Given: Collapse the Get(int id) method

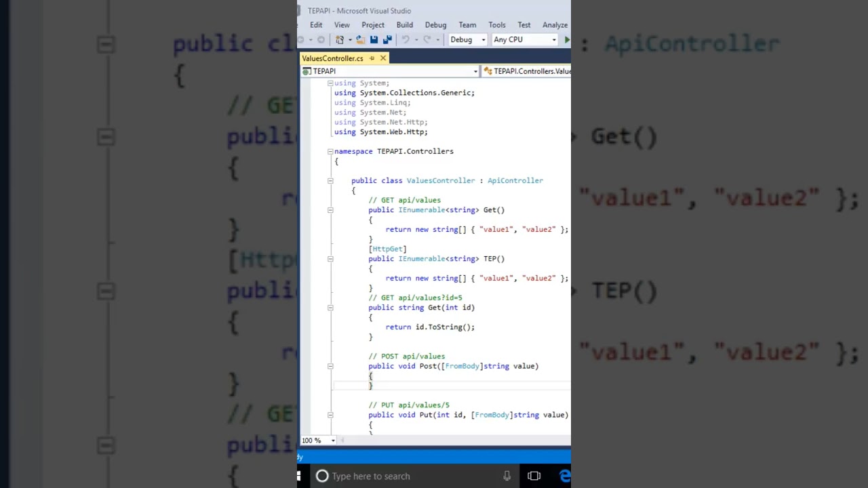Looking at the screenshot, I should (330, 308).
